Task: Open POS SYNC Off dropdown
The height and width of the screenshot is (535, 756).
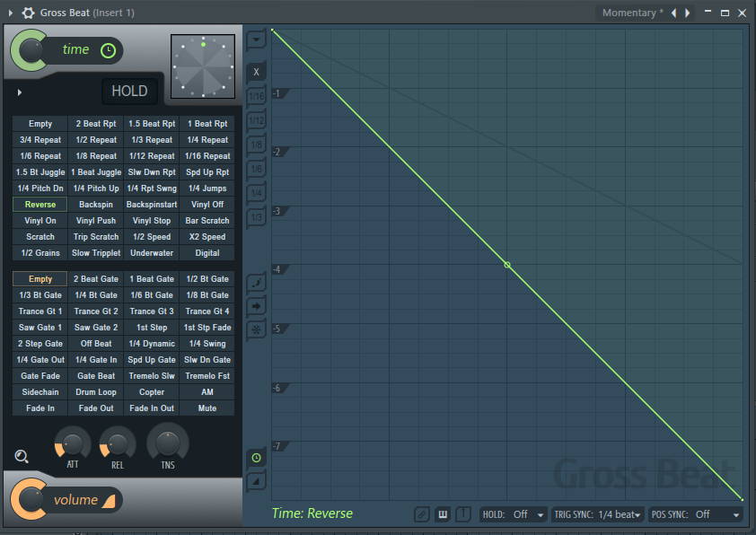Action: tap(695, 514)
